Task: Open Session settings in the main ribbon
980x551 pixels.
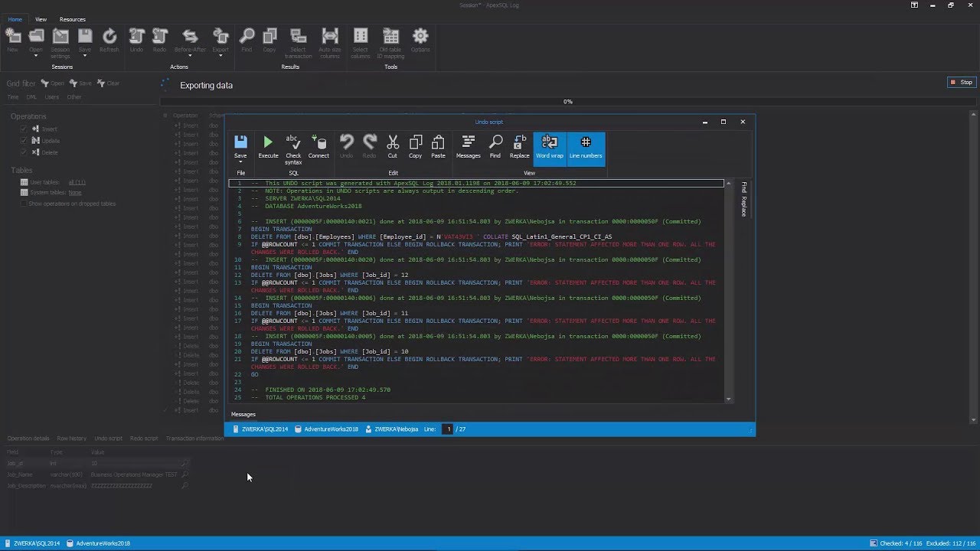Action: point(60,43)
